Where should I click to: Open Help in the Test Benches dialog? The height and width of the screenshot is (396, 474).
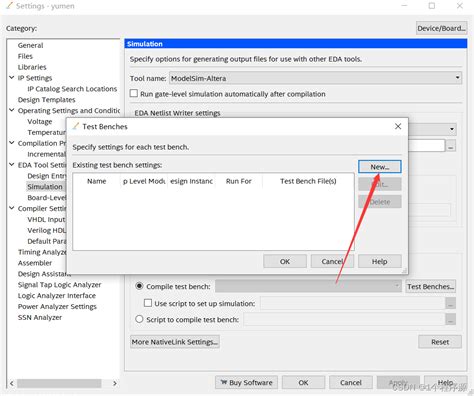[380, 261]
